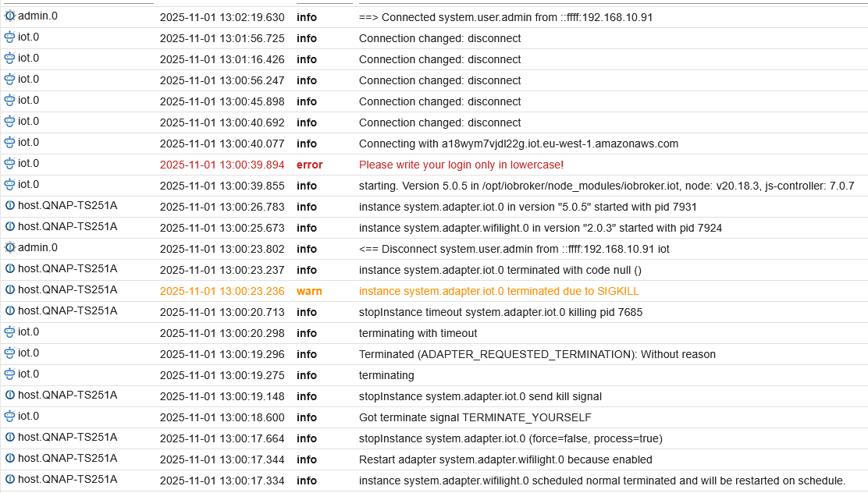The image size is (868, 493).
Task: Select the orange 'terminated due to SIGKILL' message
Action: (499, 291)
